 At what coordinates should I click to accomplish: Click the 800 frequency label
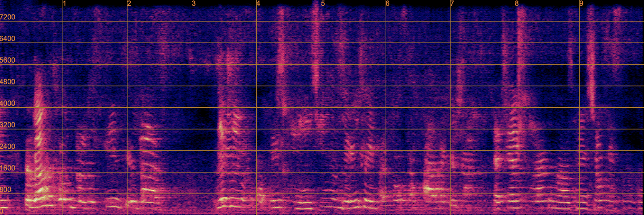6,190
